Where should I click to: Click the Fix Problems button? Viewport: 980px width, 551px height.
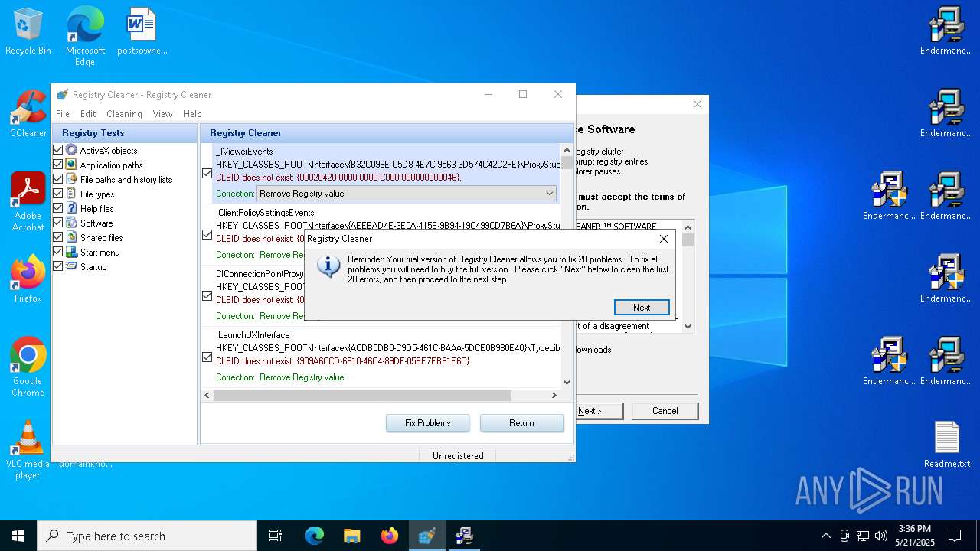click(427, 423)
